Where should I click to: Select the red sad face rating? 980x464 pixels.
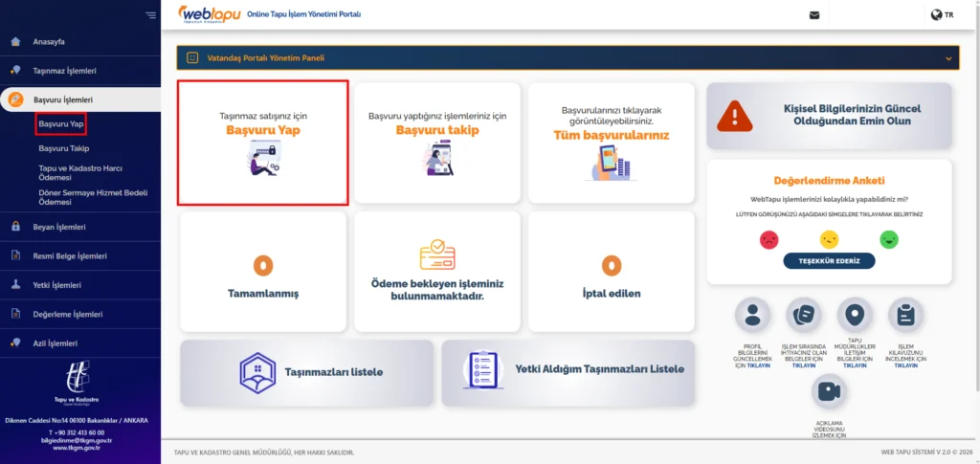(768, 240)
